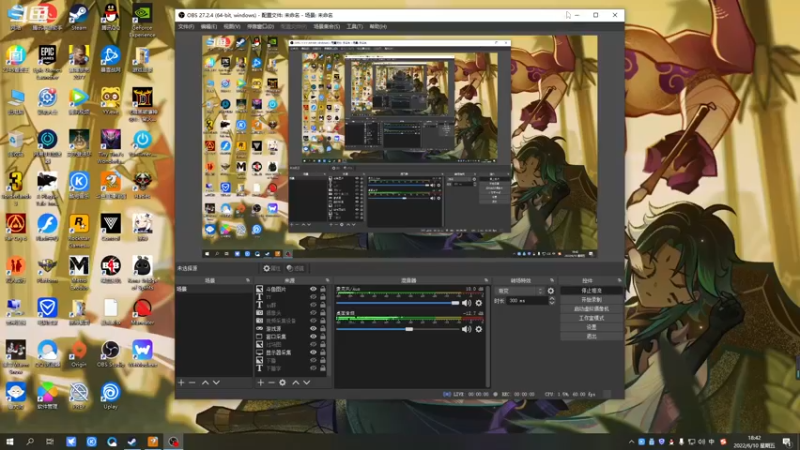Undock the transitions panel corner icon

click(x=552, y=281)
